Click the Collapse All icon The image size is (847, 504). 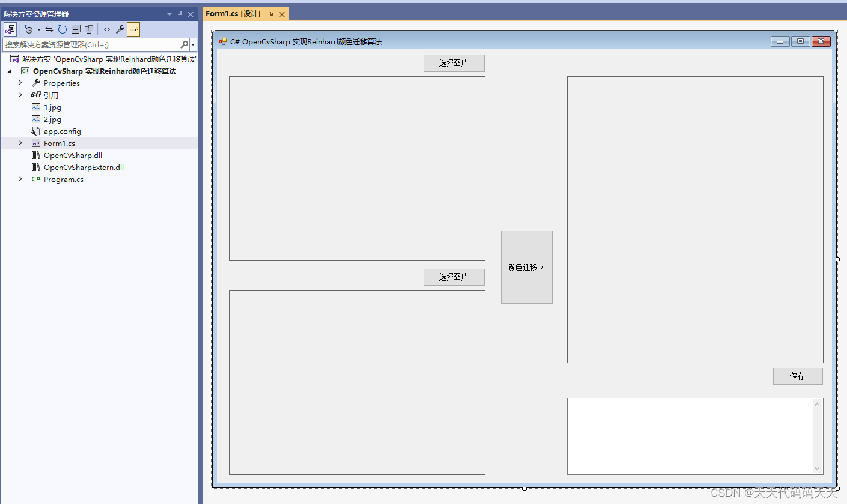tap(76, 29)
